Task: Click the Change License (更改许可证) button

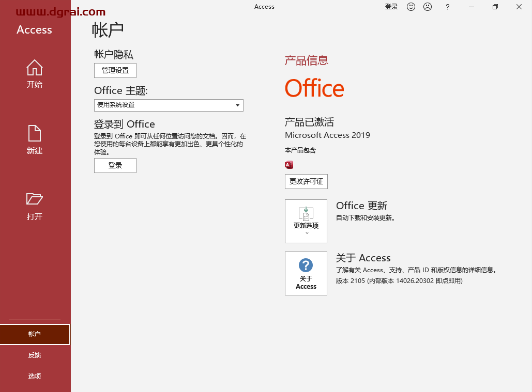Action: pyautogui.click(x=306, y=181)
